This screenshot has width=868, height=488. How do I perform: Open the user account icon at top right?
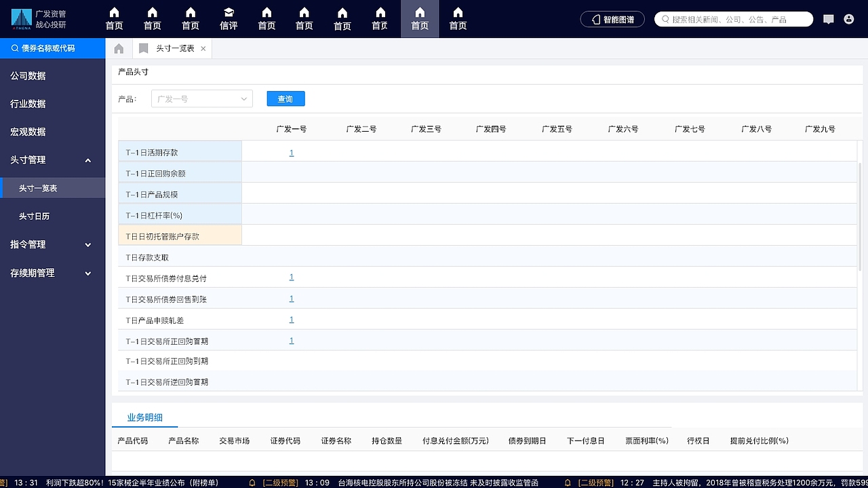click(850, 19)
